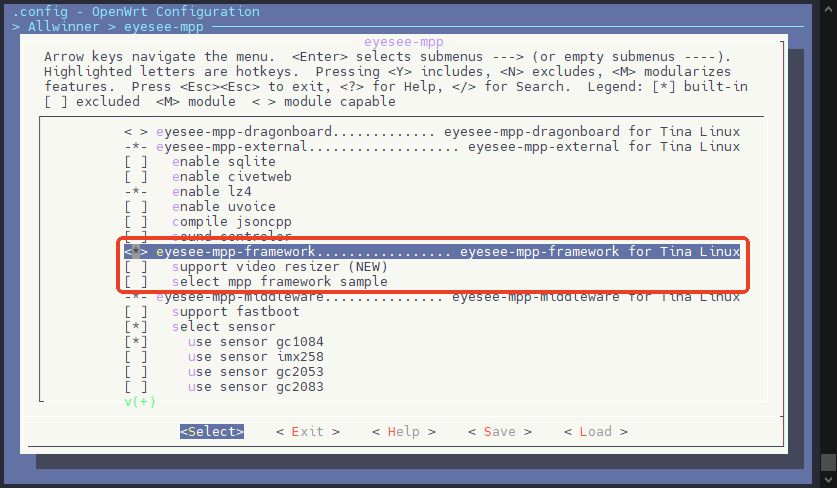The height and width of the screenshot is (488, 837).
Task: Check use sensor gc2053
Action: (x=136, y=372)
